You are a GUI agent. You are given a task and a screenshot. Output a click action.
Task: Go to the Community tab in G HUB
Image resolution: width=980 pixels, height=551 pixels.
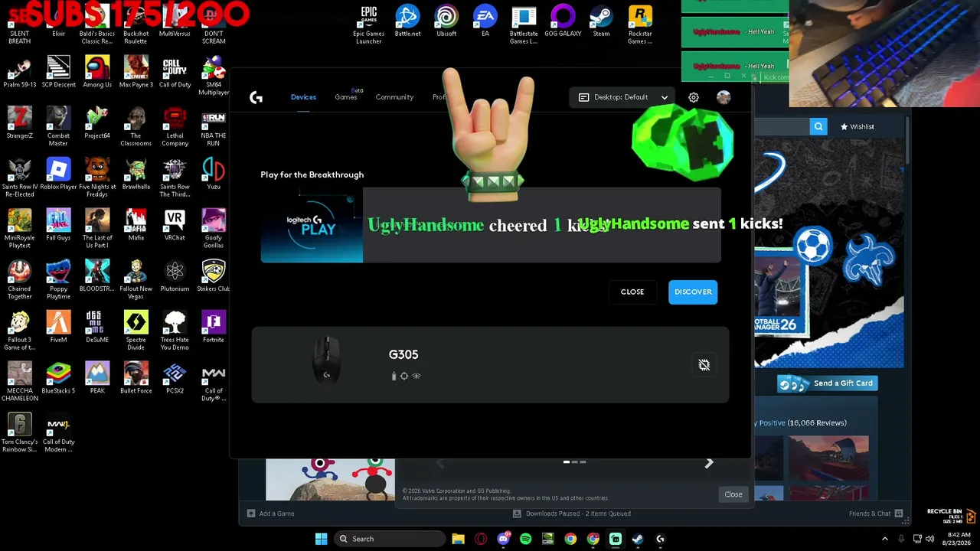(394, 97)
